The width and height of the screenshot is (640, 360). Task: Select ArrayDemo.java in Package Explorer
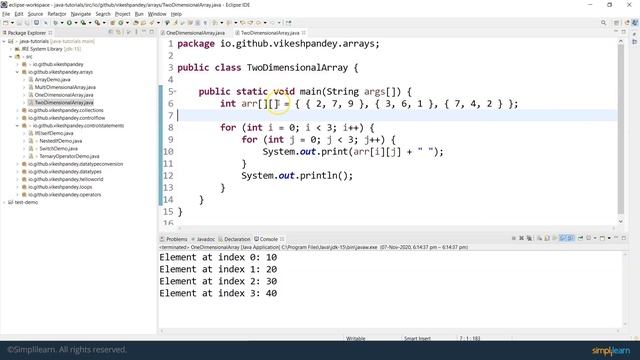[x=52, y=80]
